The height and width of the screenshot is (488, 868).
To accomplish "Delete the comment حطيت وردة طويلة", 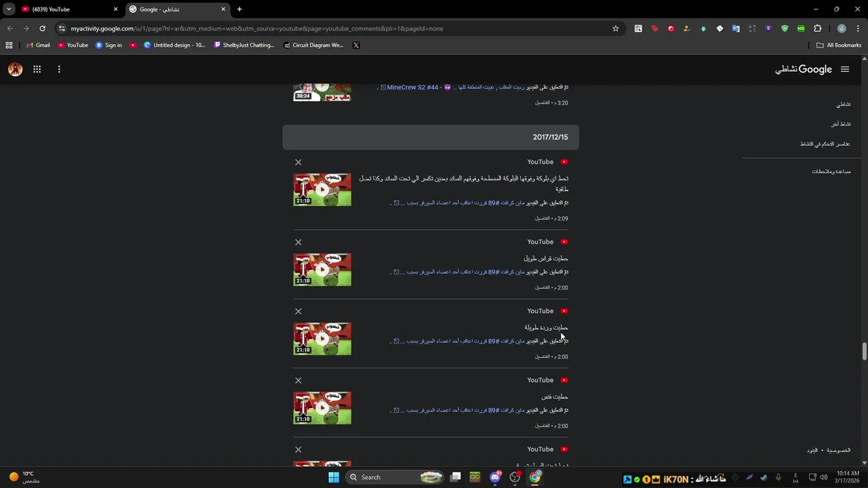I will coord(298,311).
